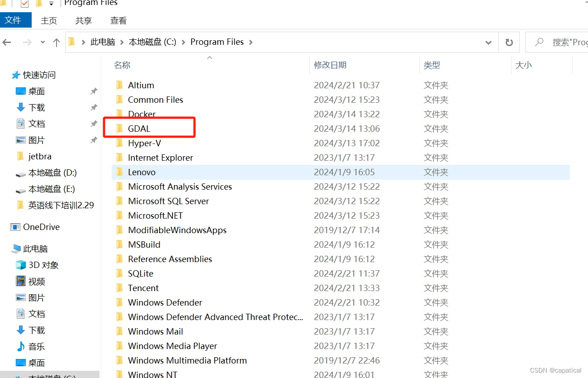The height and width of the screenshot is (378, 588).
Task: Select the Altium folder icon
Action: tap(120, 85)
